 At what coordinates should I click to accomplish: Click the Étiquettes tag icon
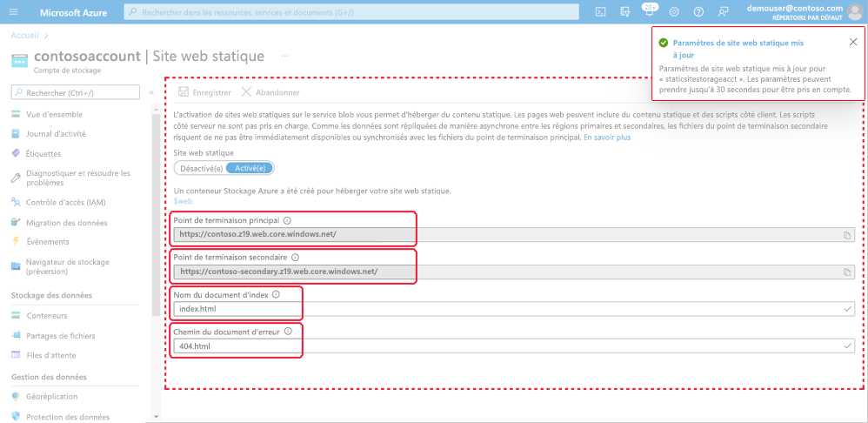(16, 153)
